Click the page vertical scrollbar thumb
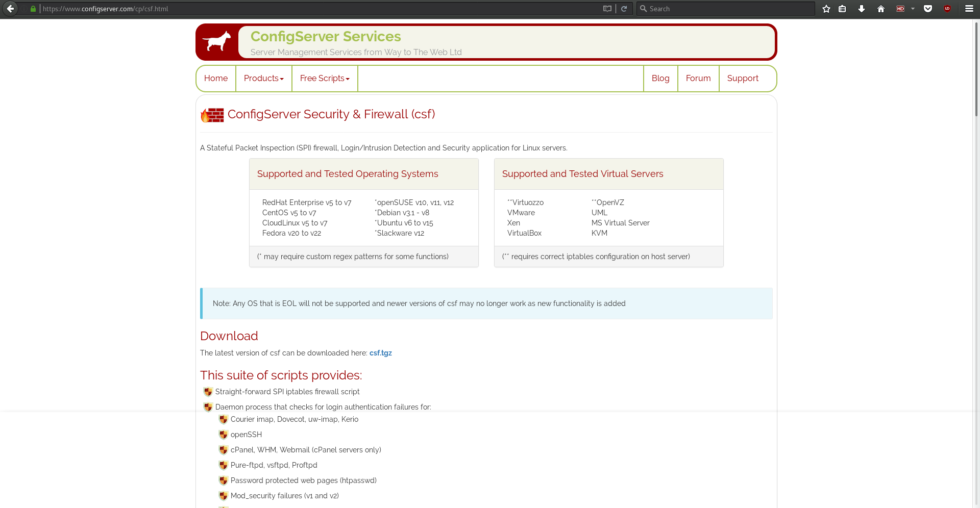Viewport: 980px width, 508px height. (976, 69)
